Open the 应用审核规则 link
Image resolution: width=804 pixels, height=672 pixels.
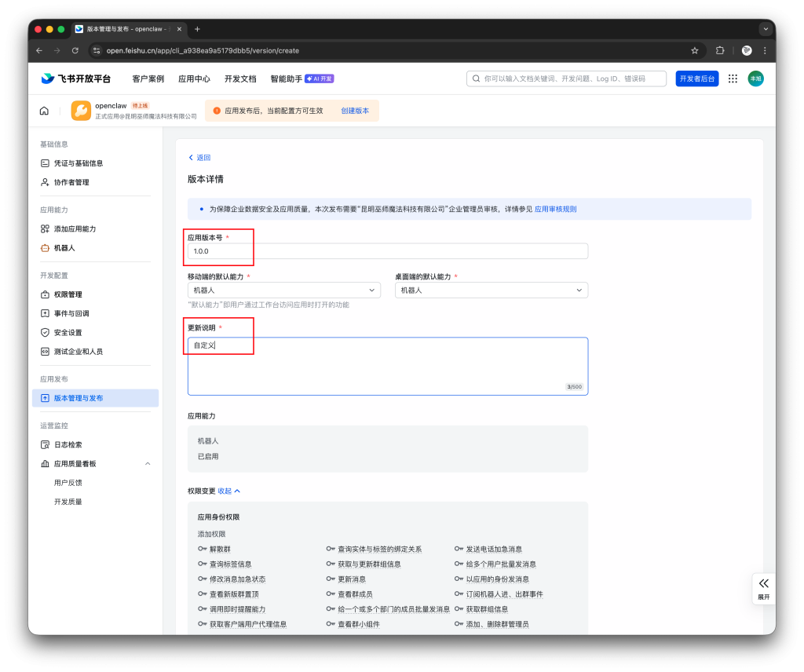coord(557,208)
